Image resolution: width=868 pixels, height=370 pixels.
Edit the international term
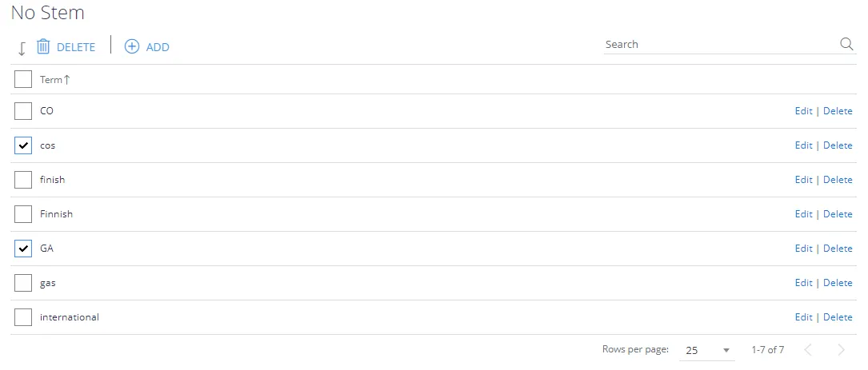[803, 317]
